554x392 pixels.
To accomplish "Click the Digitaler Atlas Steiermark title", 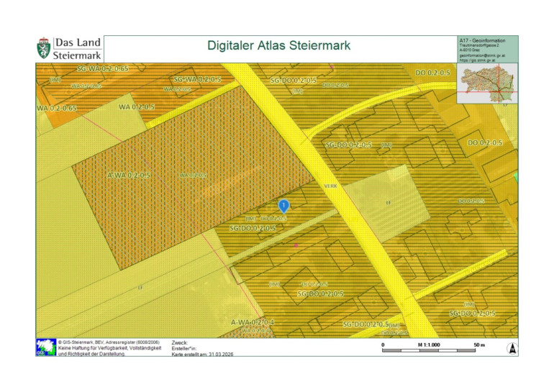I will coord(279,46).
